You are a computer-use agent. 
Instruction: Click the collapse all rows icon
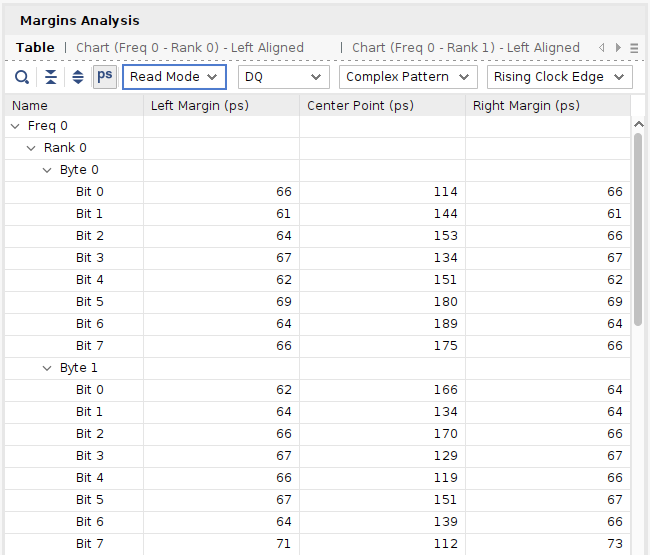(x=50, y=77)
